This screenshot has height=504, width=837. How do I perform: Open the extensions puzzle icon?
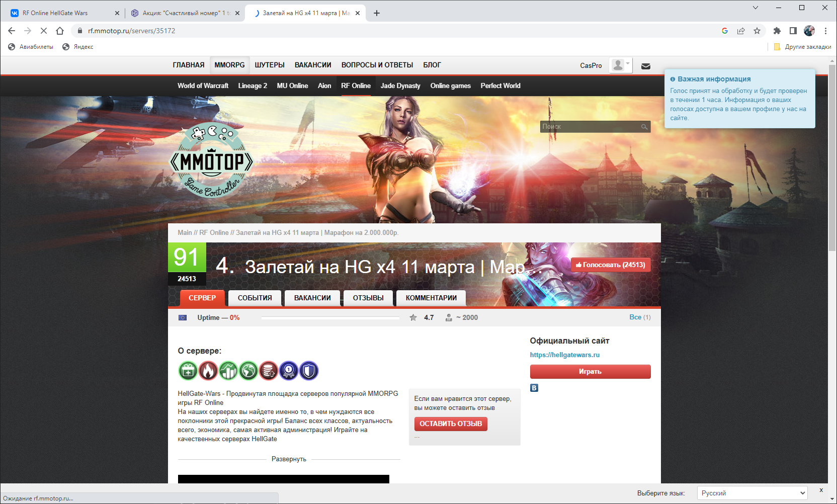tap(777, 31)
